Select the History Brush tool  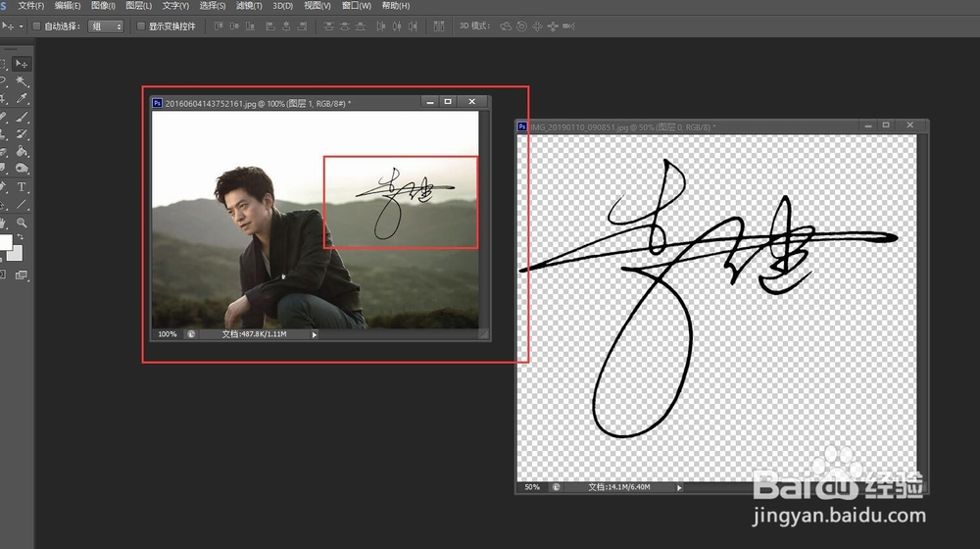click(x=22, y=133)
